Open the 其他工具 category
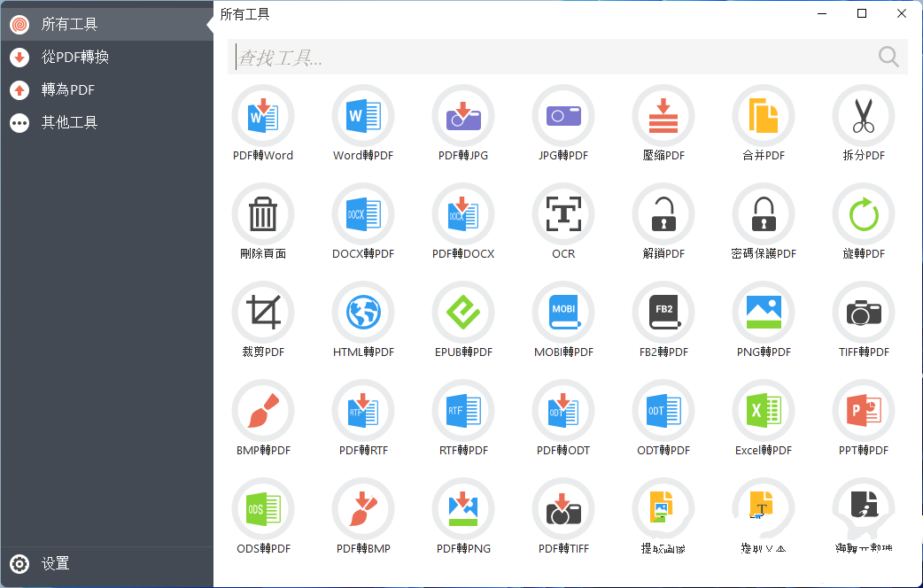 [x=106, y=122]
